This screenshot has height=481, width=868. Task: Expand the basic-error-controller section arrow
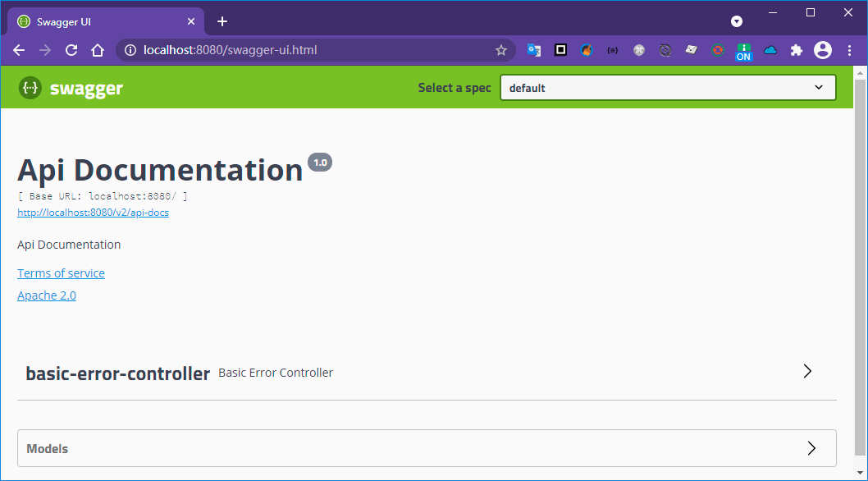807,371
